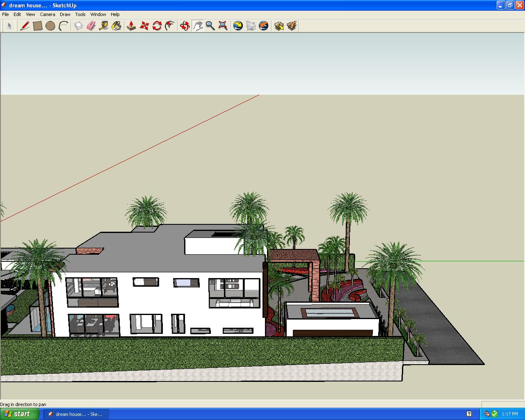
Task: Click Zoom Extents to fit model
Action: pos(223,25)
